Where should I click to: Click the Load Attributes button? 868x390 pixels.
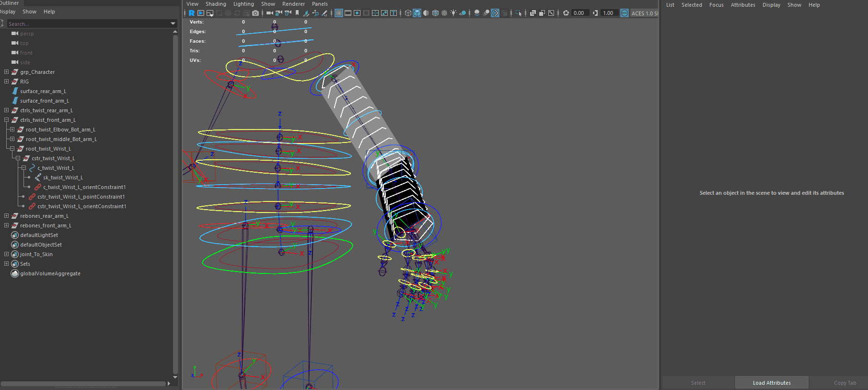[x=772, y=383]
